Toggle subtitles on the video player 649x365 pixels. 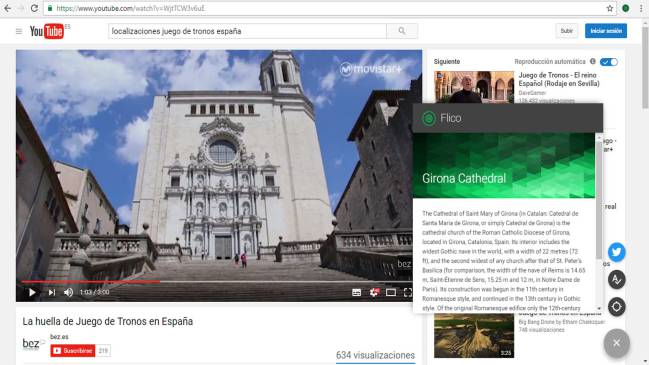point(356,293)
